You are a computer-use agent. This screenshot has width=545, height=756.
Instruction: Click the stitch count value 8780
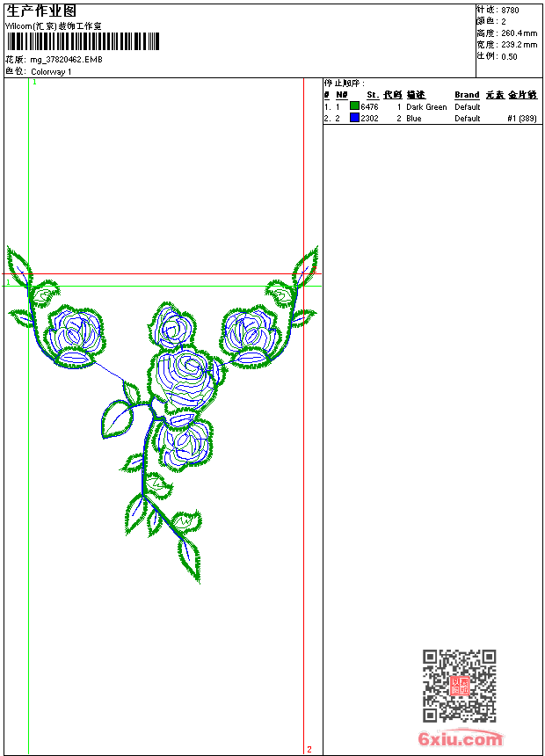point(510,11)
